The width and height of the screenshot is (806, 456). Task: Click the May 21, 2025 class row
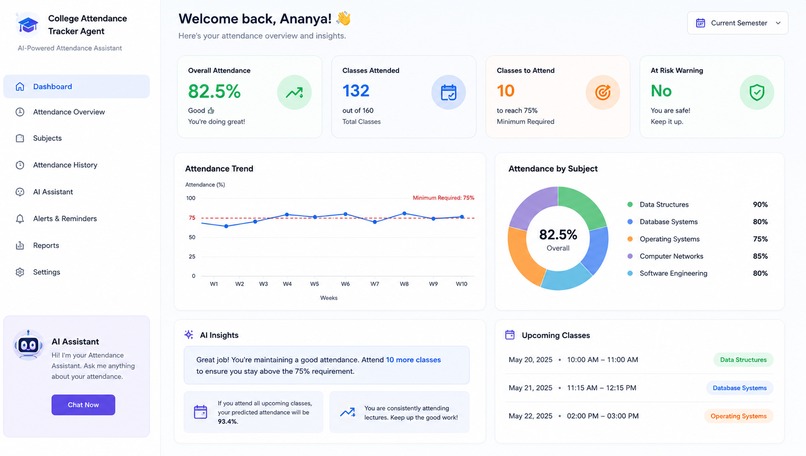tap(640, 388)
